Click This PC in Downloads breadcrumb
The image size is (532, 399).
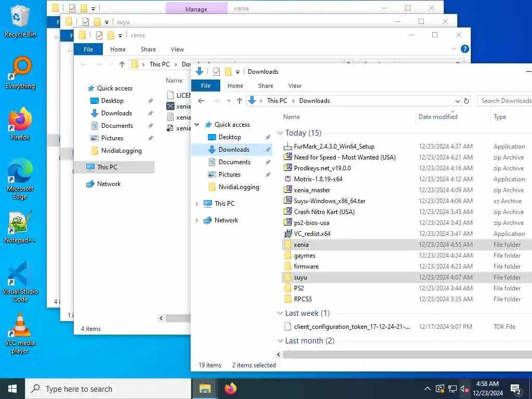pyautogui.click(x=276, y=101)
